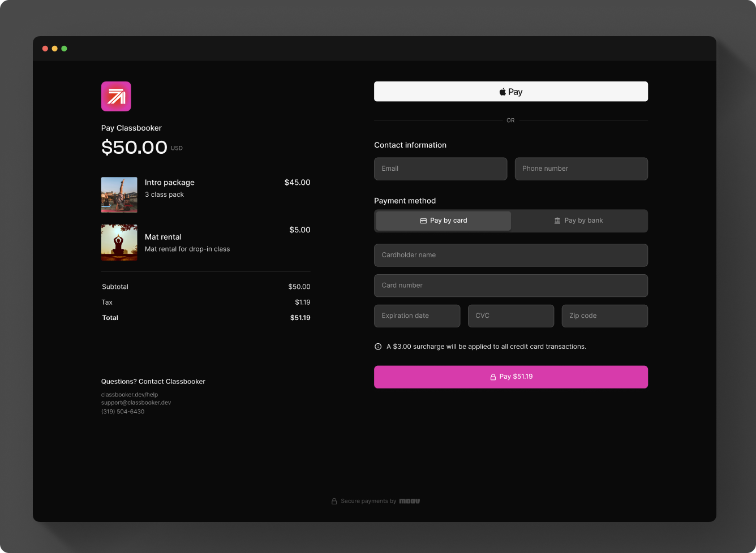Click the $45.00 item price

point(297,182)
